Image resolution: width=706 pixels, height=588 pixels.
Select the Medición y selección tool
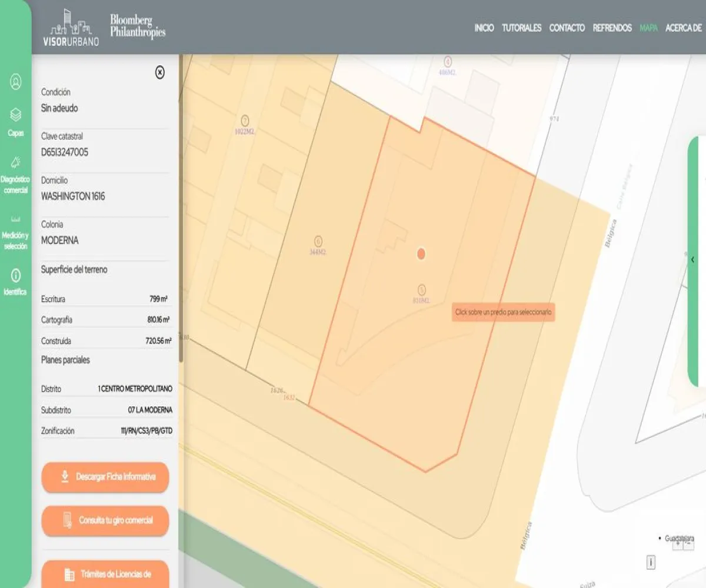click(x=16, y=233)
